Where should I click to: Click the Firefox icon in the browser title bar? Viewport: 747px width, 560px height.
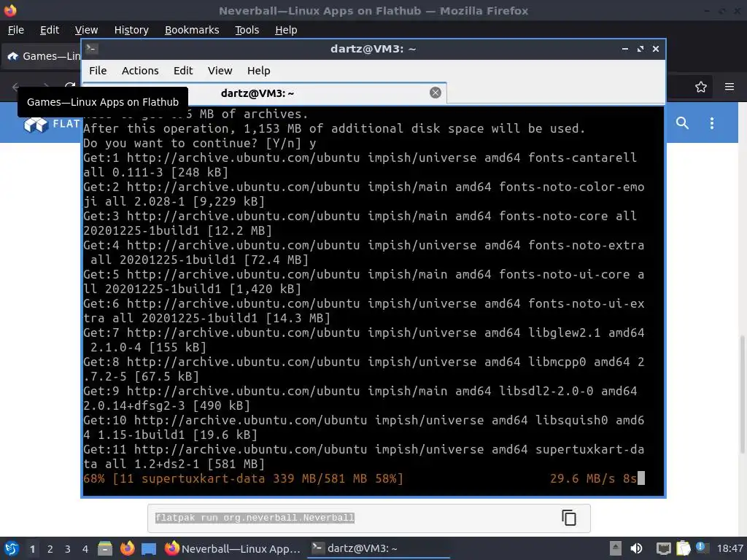(x=10, y=10)
